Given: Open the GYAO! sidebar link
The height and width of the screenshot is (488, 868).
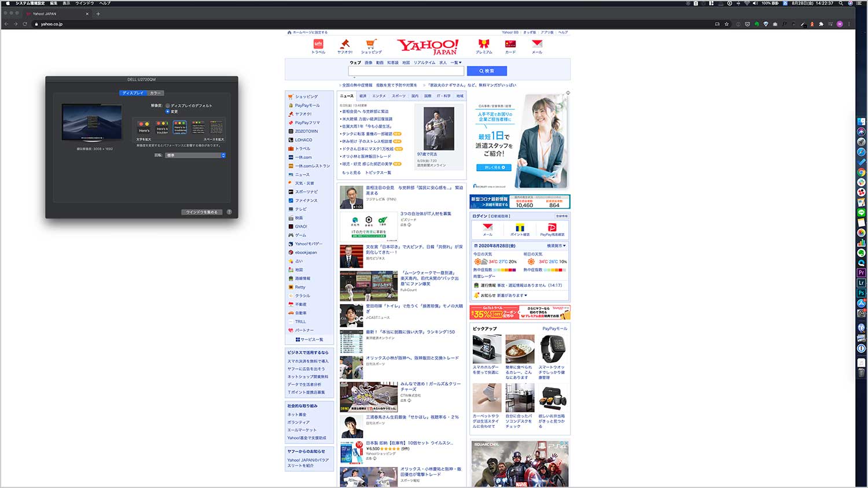Looking at the screenshot, I should pos(301,226).
